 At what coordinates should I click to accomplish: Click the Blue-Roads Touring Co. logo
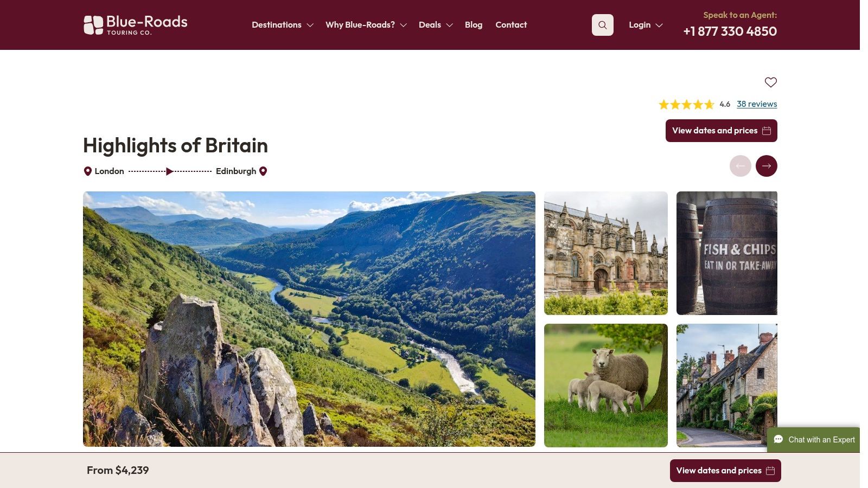136,25
